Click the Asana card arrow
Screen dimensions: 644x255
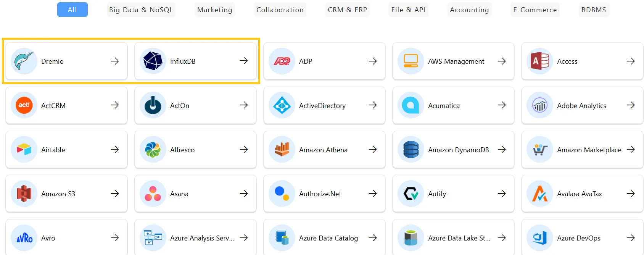[x=244, y=194]
